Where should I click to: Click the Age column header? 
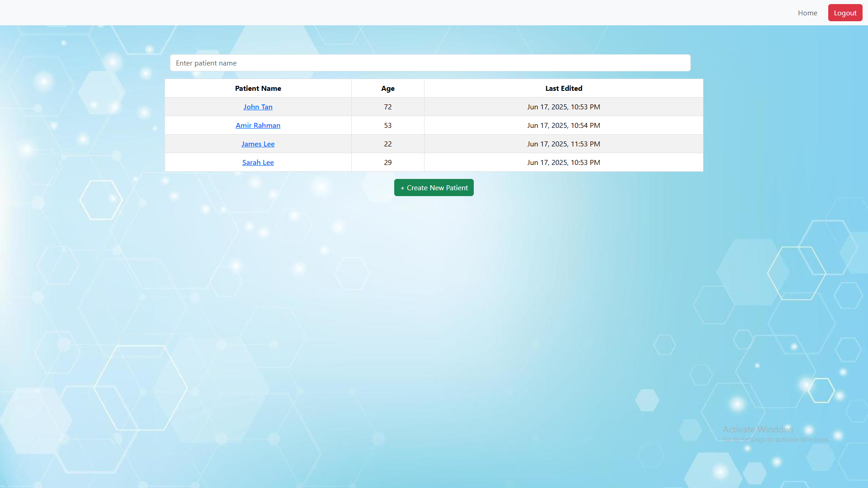click(387, 88)
